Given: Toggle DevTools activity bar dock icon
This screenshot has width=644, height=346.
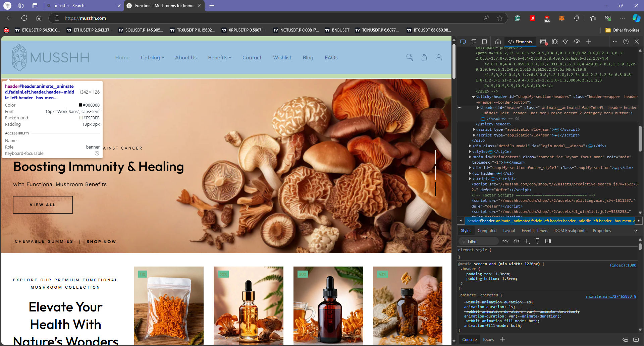Looking at the screenshot, I should [484, 42].
